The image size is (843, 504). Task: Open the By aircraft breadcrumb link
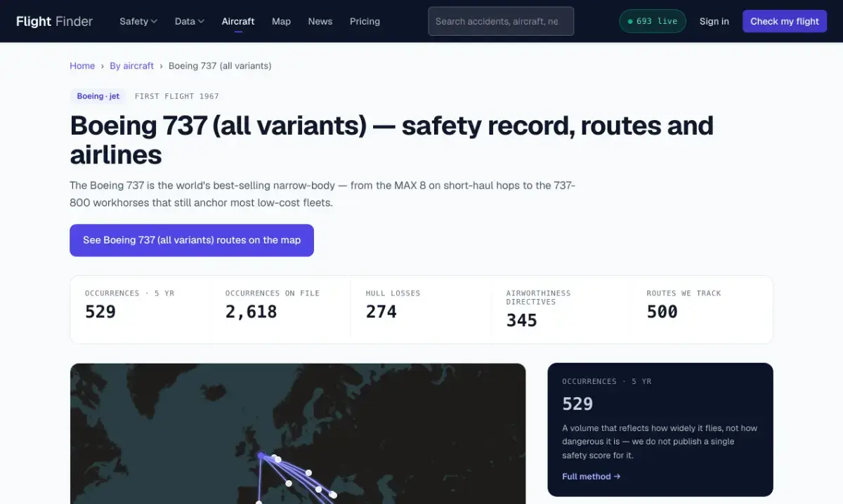tap(131, 66)
